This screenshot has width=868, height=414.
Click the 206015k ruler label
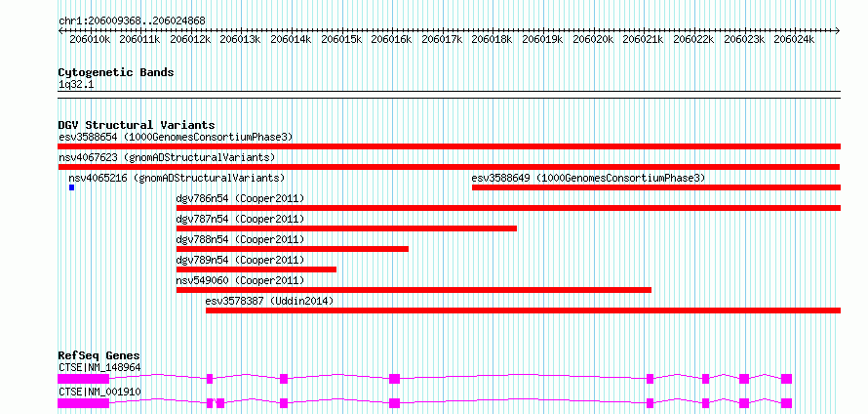[x=341, y=39]
